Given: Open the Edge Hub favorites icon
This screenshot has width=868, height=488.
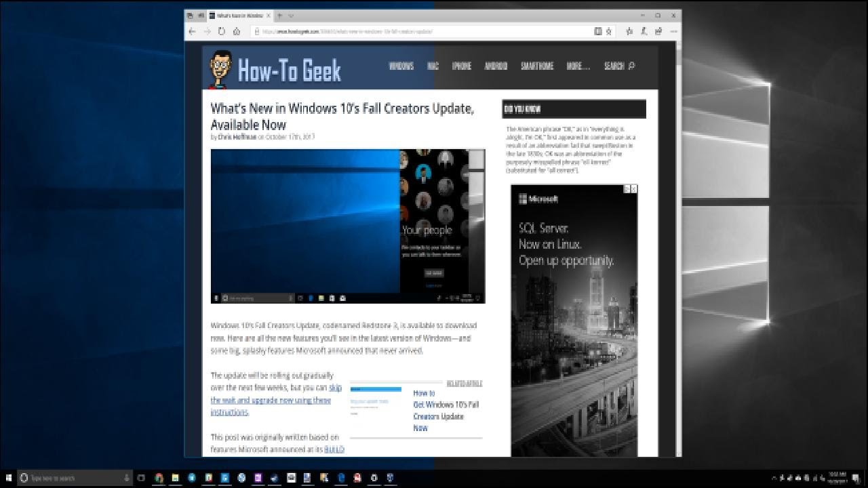Looking at the screenshot, I should coord(629,31).
